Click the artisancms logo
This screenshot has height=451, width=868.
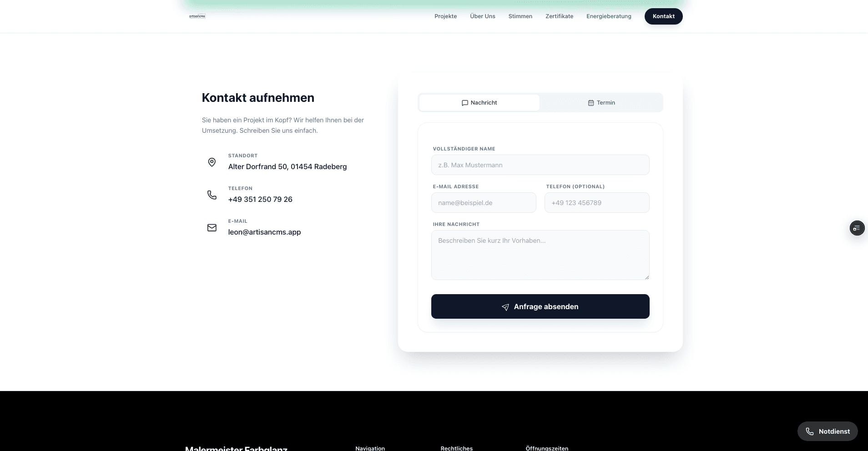tap(197, 16)
